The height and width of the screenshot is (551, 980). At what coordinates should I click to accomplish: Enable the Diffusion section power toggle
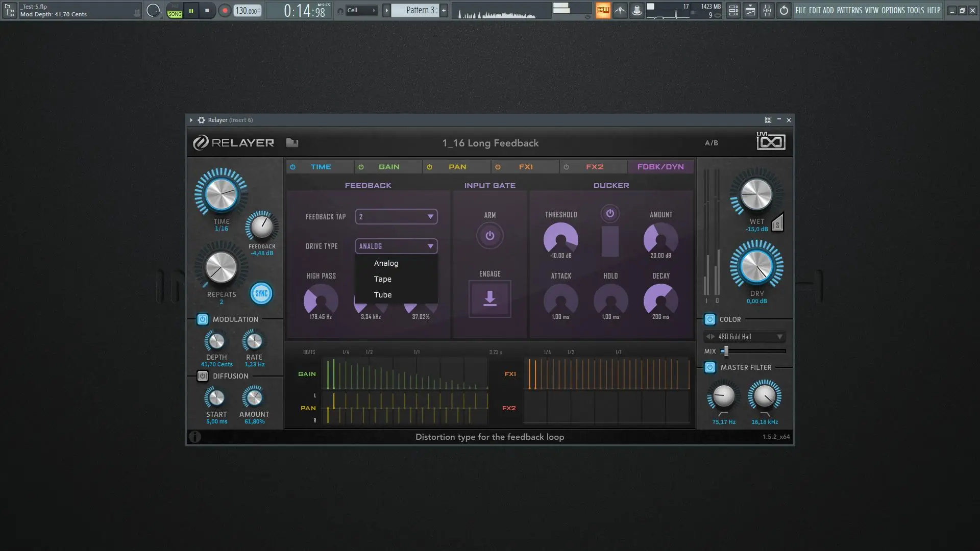(x=203, y=376)
